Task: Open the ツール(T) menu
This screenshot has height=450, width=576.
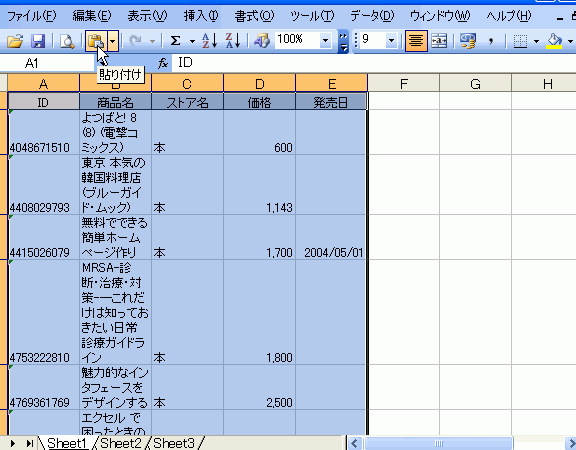Action: coord(312,16)
